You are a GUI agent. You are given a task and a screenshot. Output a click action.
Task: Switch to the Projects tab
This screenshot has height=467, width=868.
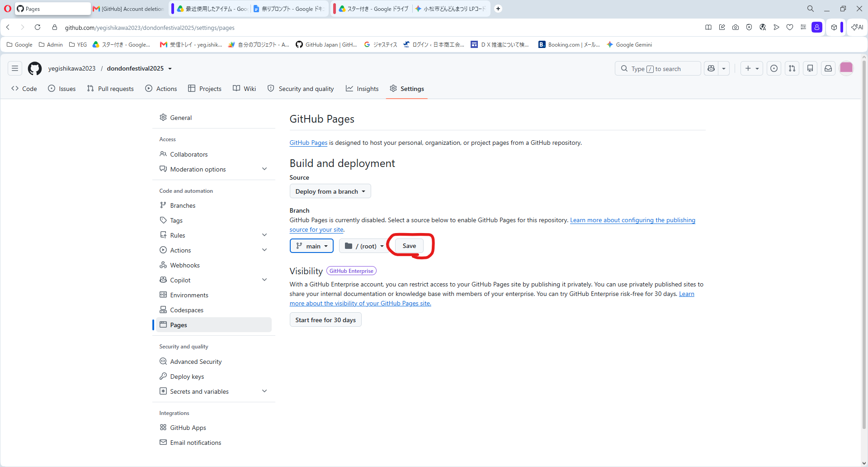coord(205,89)
